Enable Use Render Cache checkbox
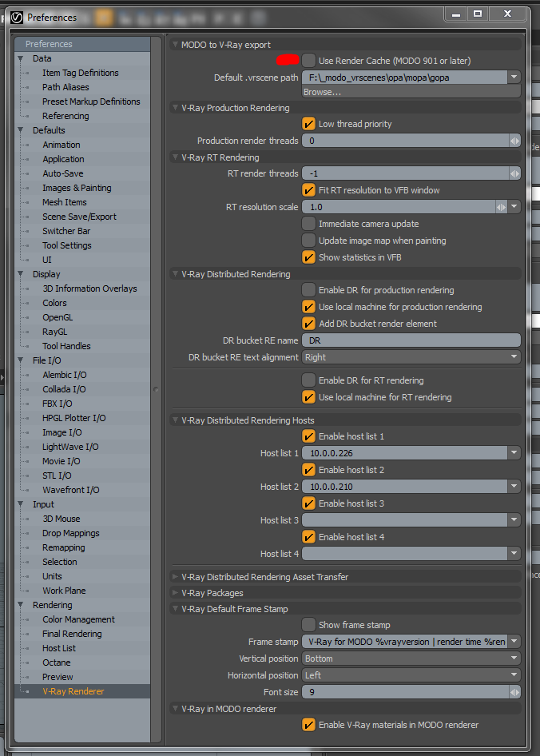Image resolution: width=540 pixels, height=756 pixels. pyautogui.click(x=308, y=61)
